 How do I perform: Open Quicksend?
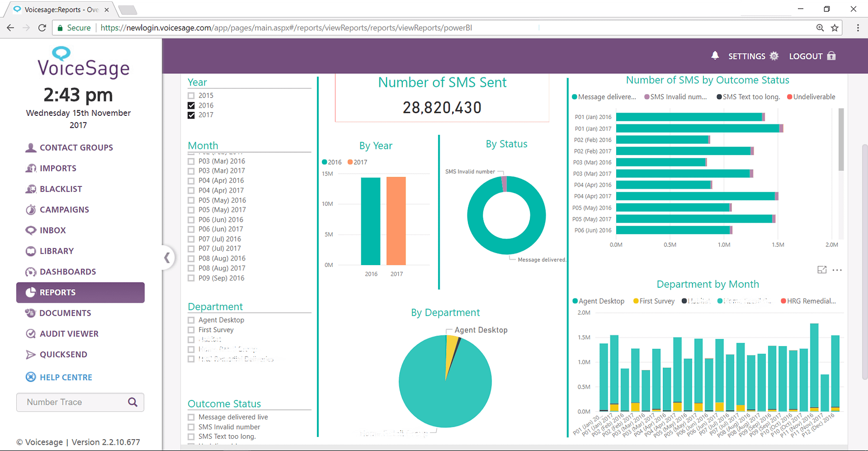tap(64, 354)
